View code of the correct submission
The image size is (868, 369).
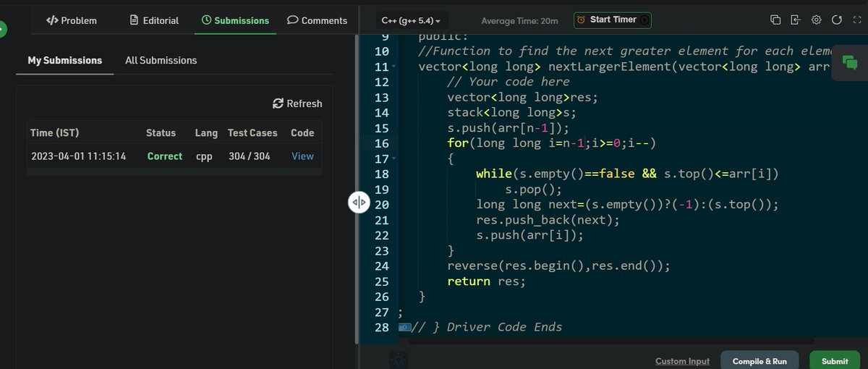[302, 156]
